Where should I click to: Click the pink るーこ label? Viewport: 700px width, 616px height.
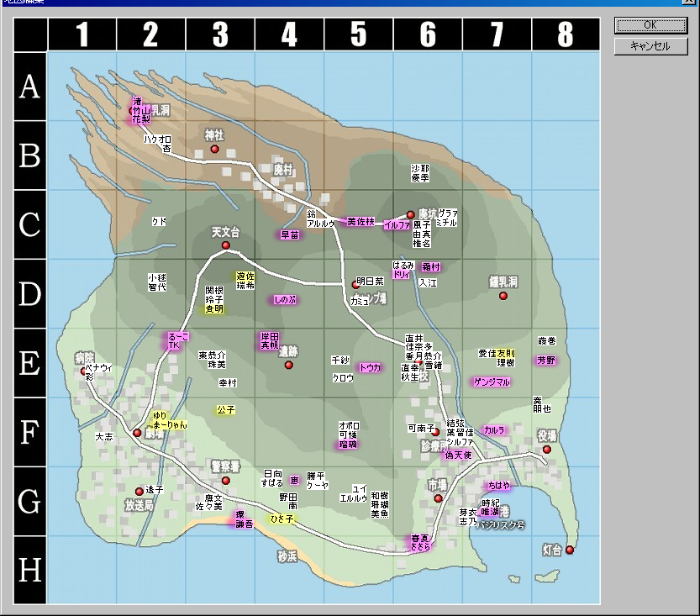coord(178,336)
